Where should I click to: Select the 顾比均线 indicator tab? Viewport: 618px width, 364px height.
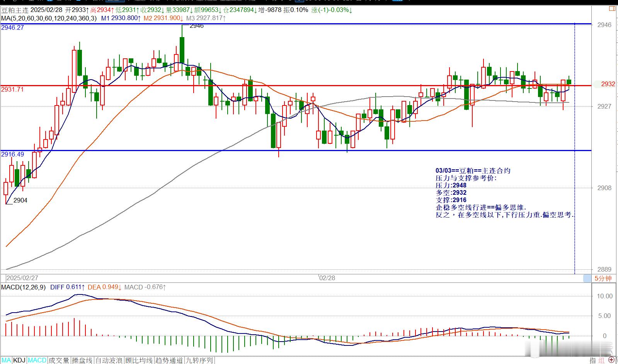140,360
